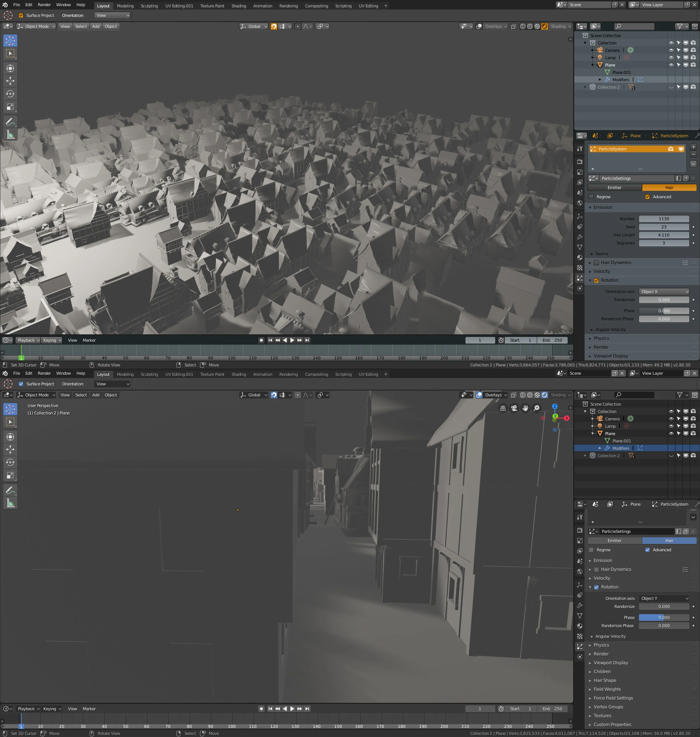Select the Measure tool in bottom window toolbar
The height and width of the screenshot is (737, 700).
coord(10,503)
